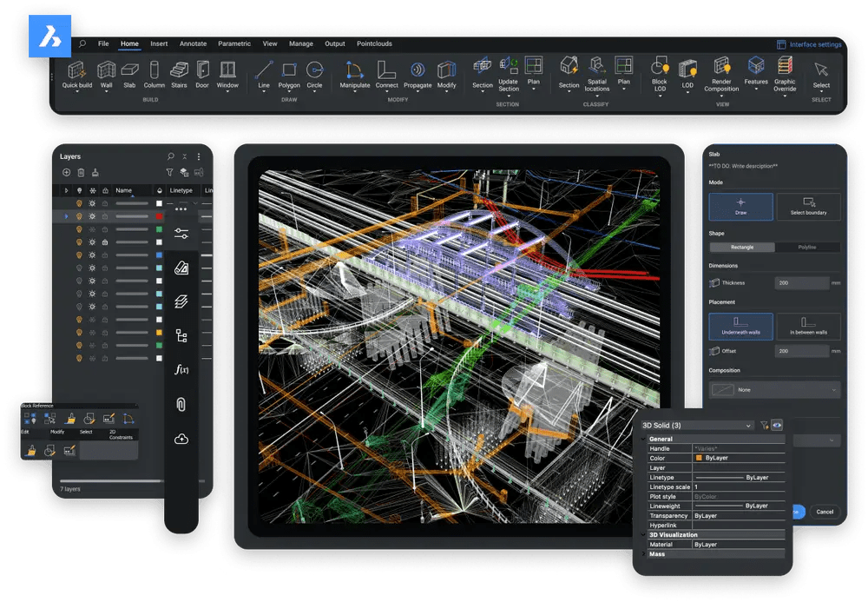The height and width of the screenshot is (602, 868).
Task: Toggle the eye filter beside 3D Solid dropdown
Action: pos(777,426)
